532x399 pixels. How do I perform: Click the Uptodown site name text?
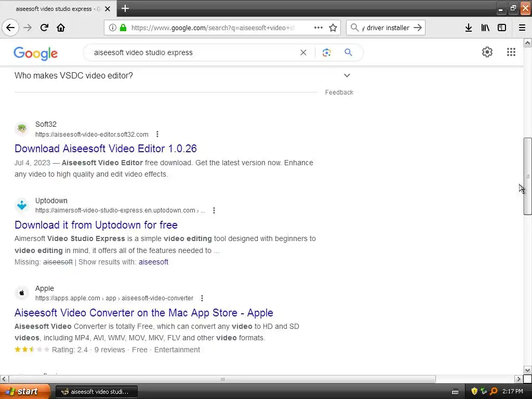(x=51, y=201)
